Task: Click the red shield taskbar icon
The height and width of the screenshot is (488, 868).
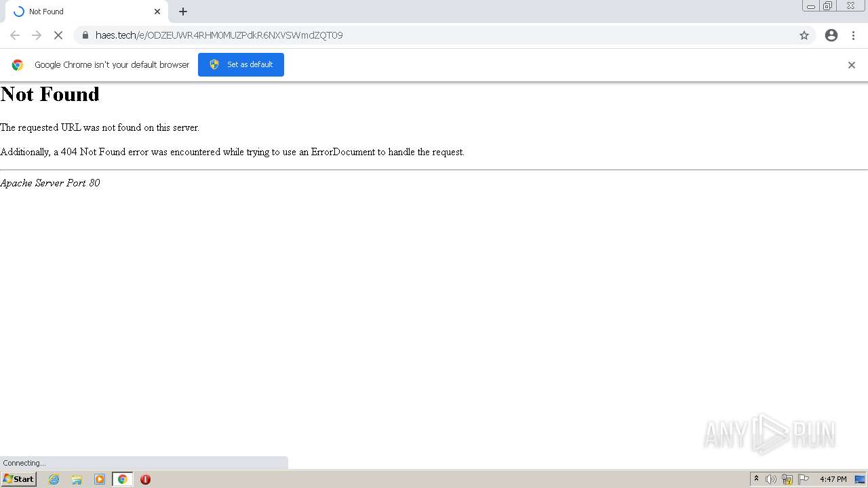Action: [145, 479]
